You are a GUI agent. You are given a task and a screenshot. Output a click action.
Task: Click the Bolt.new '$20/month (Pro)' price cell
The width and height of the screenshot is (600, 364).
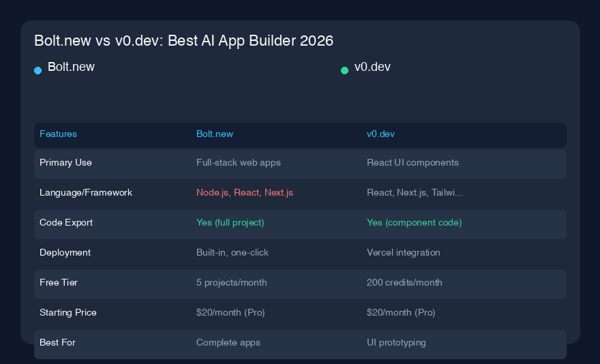pyautogui.click(x=230, y=313)
